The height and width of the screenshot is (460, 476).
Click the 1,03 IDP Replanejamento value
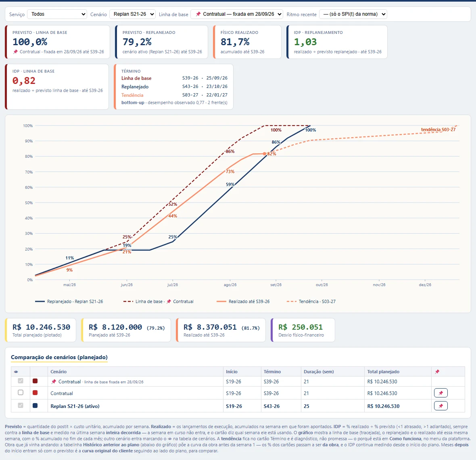(305, 42)
